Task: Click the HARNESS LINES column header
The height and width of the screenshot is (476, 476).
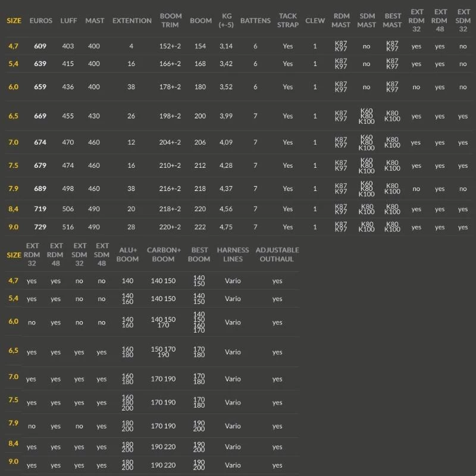Action: [233, 255]
